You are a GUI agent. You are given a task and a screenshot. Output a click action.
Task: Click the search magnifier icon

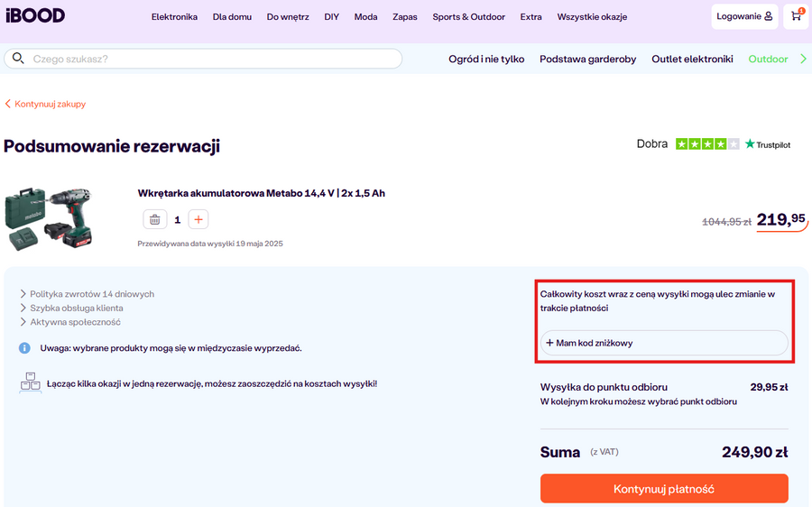(x=18, y=59)
